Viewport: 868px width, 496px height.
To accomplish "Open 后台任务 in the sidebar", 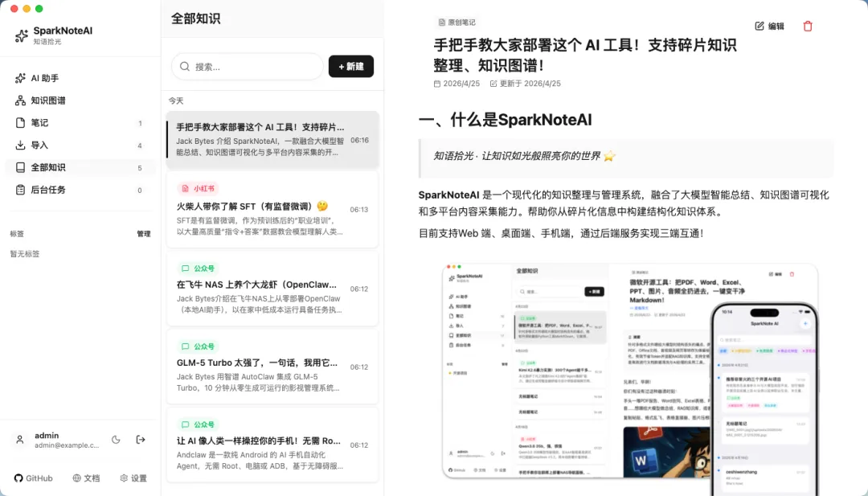I will (80, 190).
